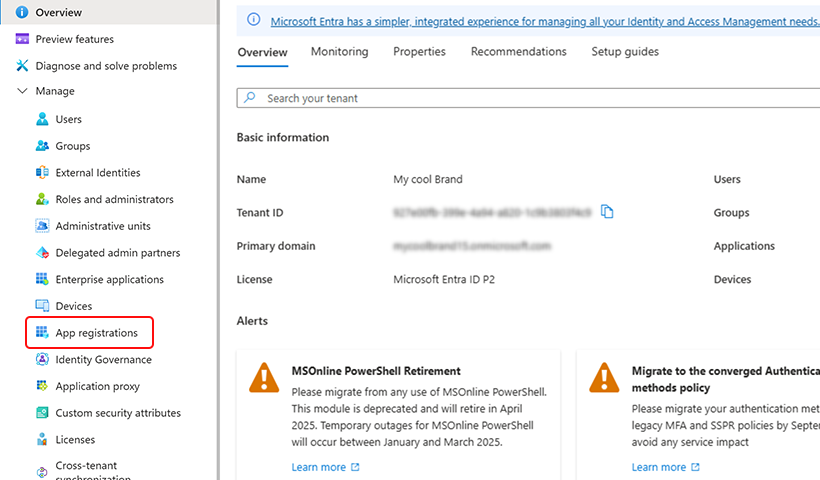
Task: Click Learn more under MSOnline PowerShell Retirement
Action: [x=318, y=467]
